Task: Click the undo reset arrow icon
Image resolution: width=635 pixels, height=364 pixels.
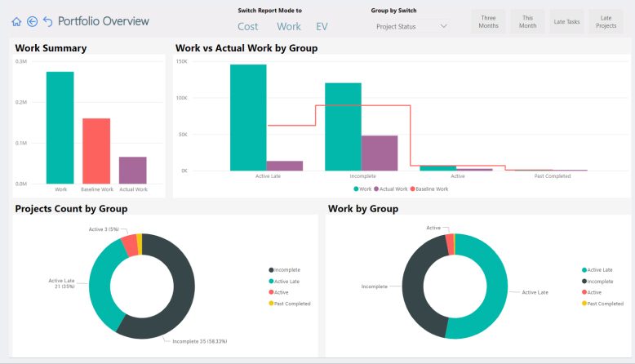Action: [48, 21]
